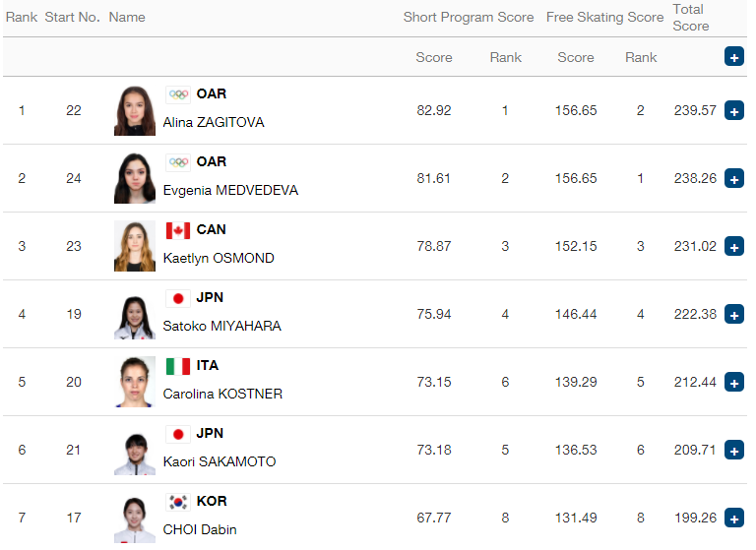Click the Canada flag icon

tap(178, 230)
